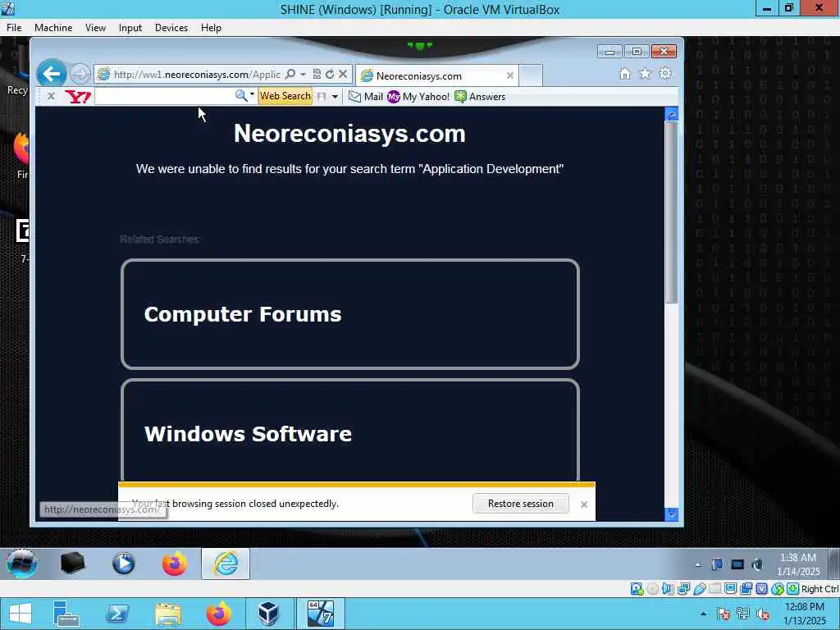This screenshot has width=840, height=630.
Task: Open Firefox on guest taskbar
Action: [174, 564]
